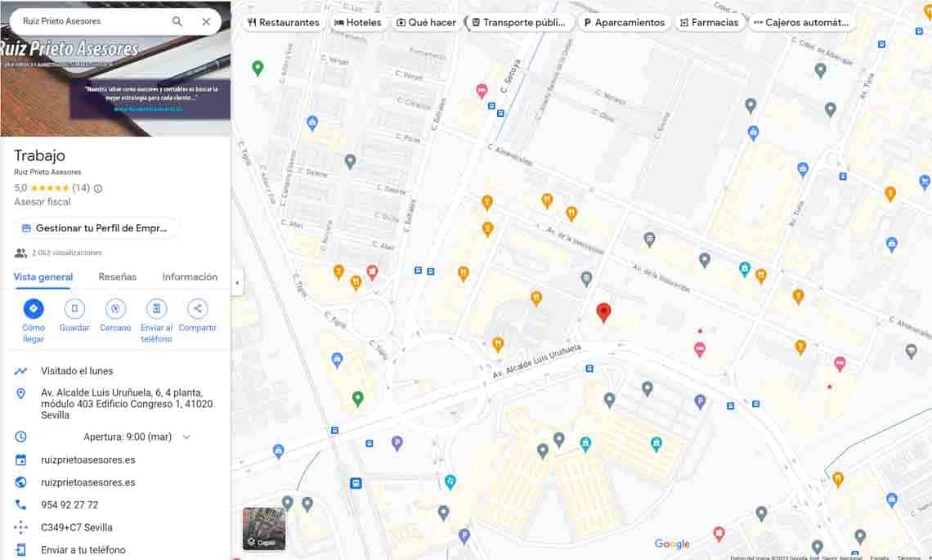Click the Farmacias filter chip

click(710, 22)
